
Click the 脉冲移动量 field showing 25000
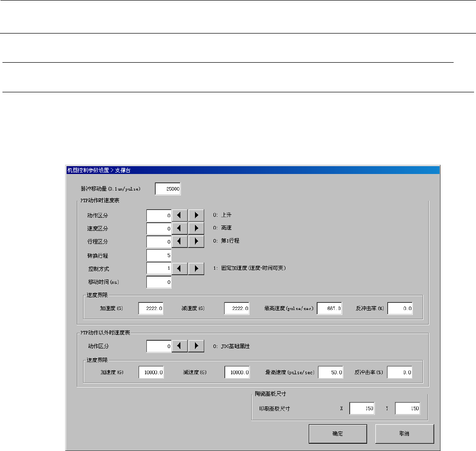click(x=168, y=189)
